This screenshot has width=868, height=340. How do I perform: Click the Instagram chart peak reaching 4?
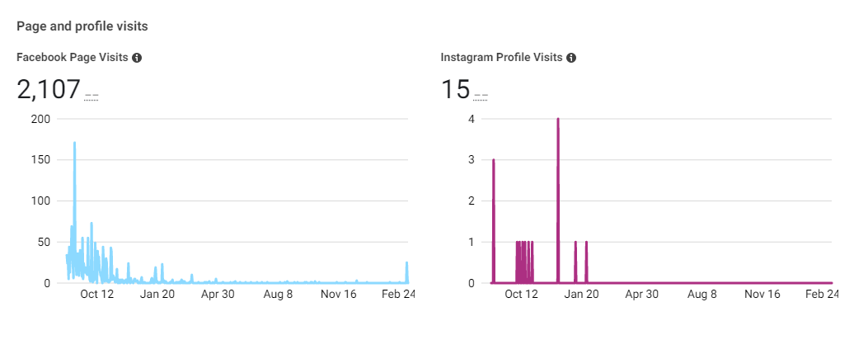point(558,120)
